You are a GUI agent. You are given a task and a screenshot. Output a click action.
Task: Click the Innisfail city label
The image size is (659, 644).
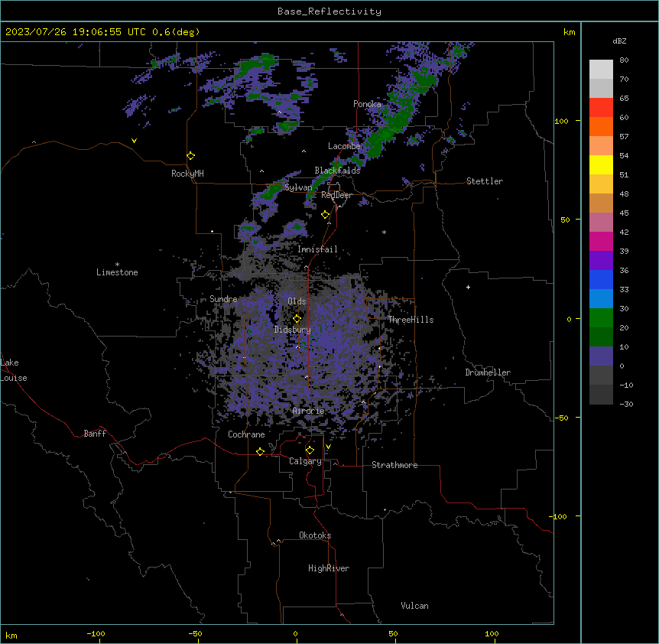pos(317,249)
